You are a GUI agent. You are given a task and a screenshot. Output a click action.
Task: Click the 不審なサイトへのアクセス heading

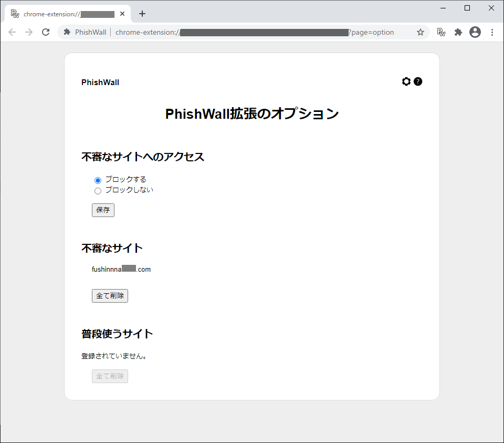pyautogui.click(x=143, y=157)
